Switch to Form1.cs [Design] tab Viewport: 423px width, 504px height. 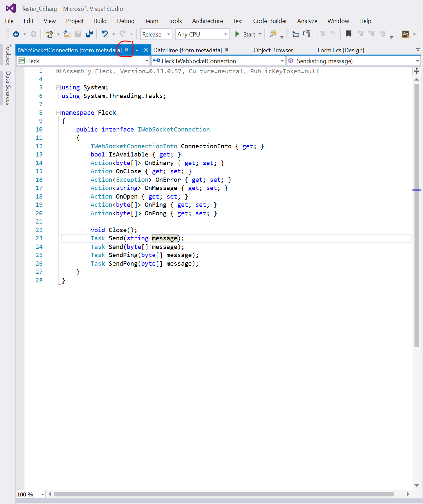pos(341,50)
